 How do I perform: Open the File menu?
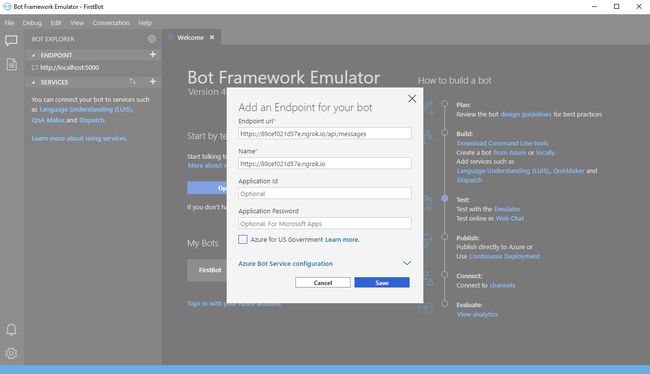click(x=9, y=23)
